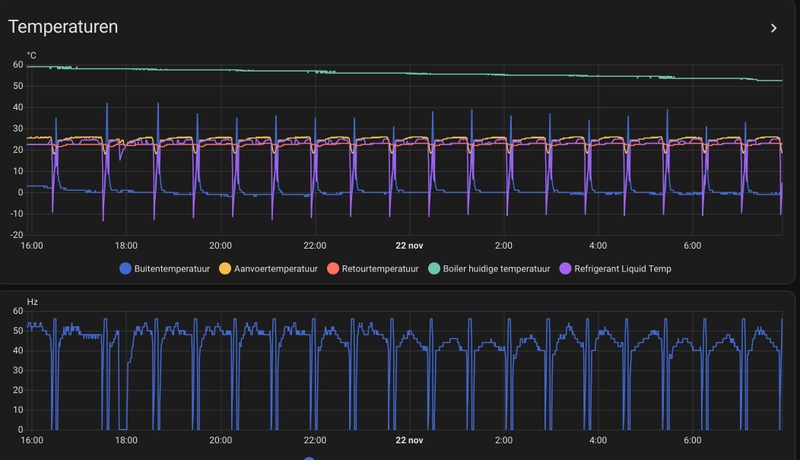
Task: Click the °C unit label
Action: [32, 56]
